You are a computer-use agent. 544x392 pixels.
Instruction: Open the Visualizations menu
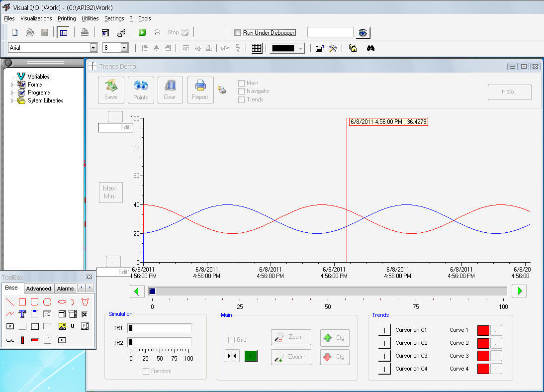tap(36, 18)
